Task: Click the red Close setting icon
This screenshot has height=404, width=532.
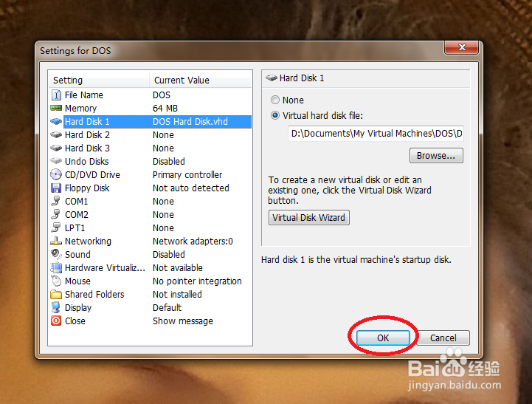Action: click(x=56, y=321)
